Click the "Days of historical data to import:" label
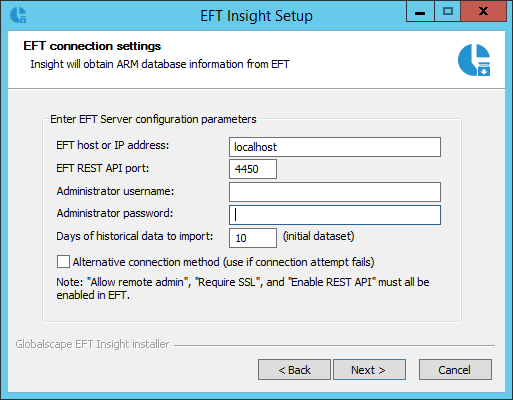Screen dimensions: 513x400 [134, 236]
